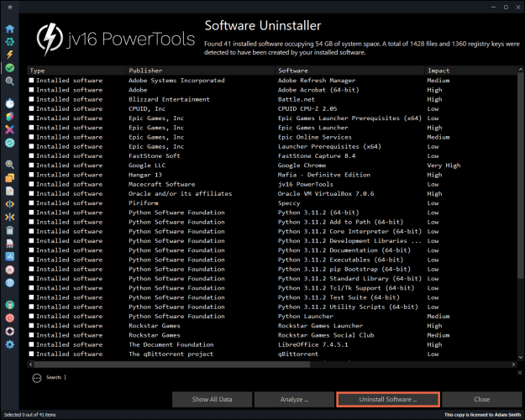Select the 'jv16 PowerTools' software entry
This screenshot has height=420, width=525.
click(306, 184)
